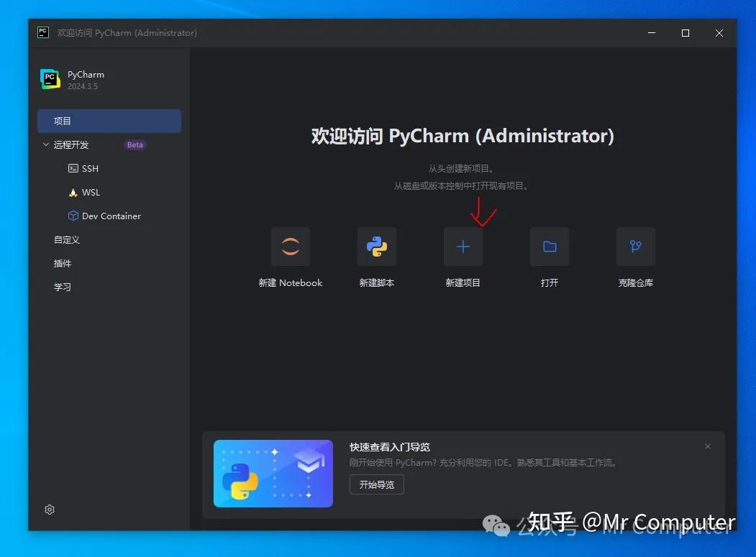Click the 克隆仓库 clone repository icon
The width and height of the screenshot is (756, 557).
tap(635, 247)
